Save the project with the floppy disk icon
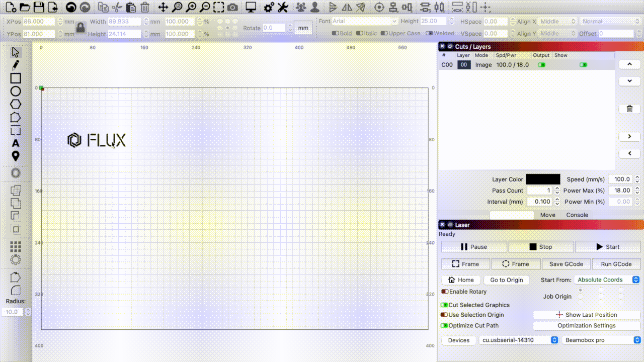The image size is (644, 362). (38, 7)
